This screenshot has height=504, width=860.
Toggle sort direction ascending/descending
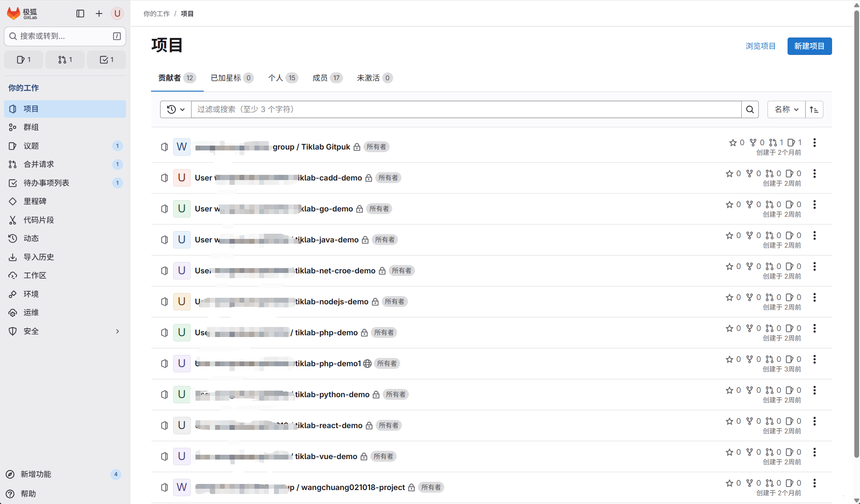click(814, 109)
